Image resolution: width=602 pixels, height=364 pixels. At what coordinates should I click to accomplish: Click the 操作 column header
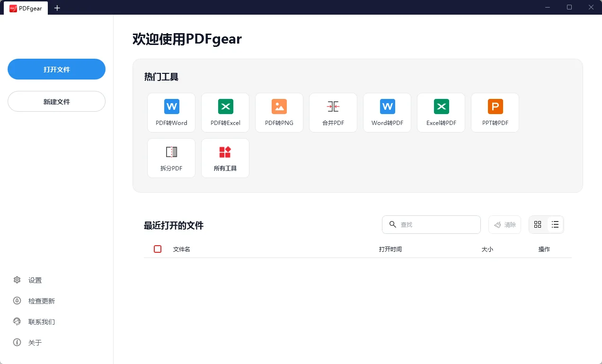(544, 249)
